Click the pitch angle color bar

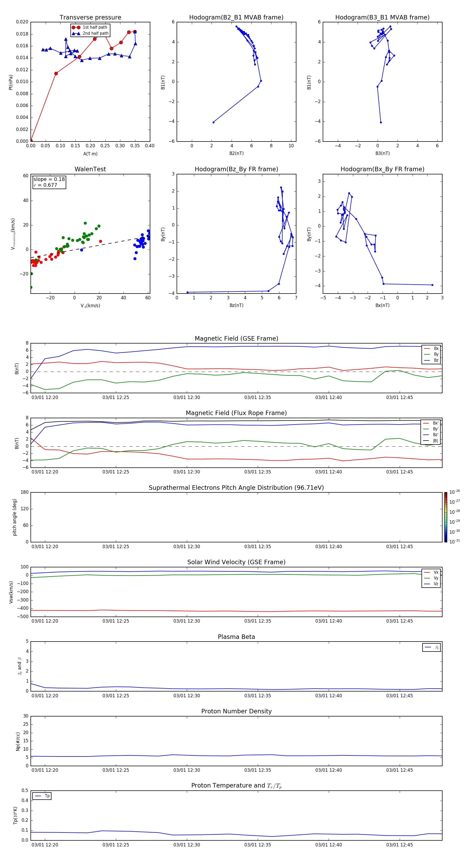coord(445,517)
